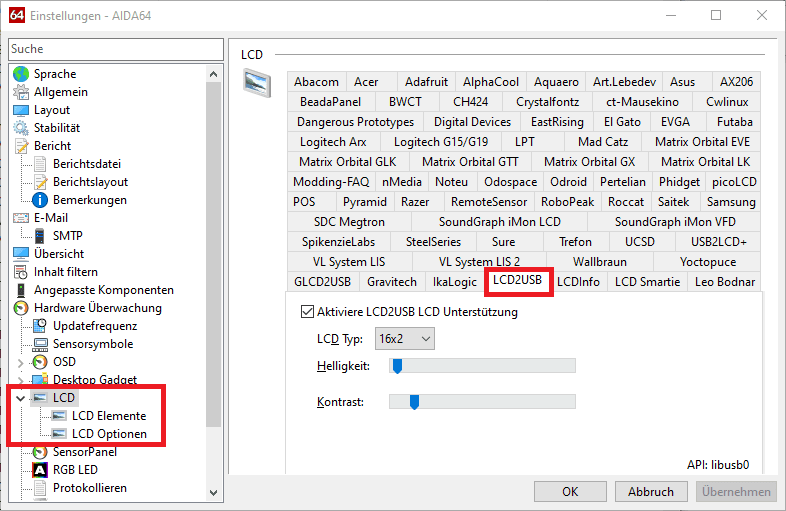786x511 pixels.
Task: Switch to the Wallbraun tab
Action: coord(600,262)
